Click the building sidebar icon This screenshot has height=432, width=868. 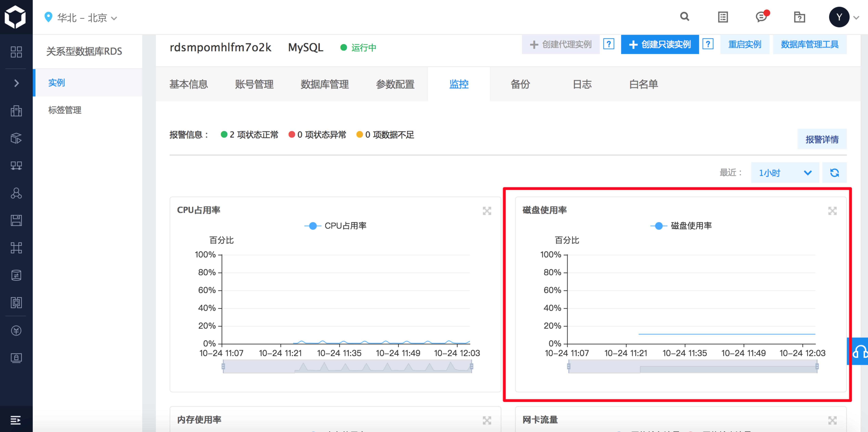[x=16, y=111]
